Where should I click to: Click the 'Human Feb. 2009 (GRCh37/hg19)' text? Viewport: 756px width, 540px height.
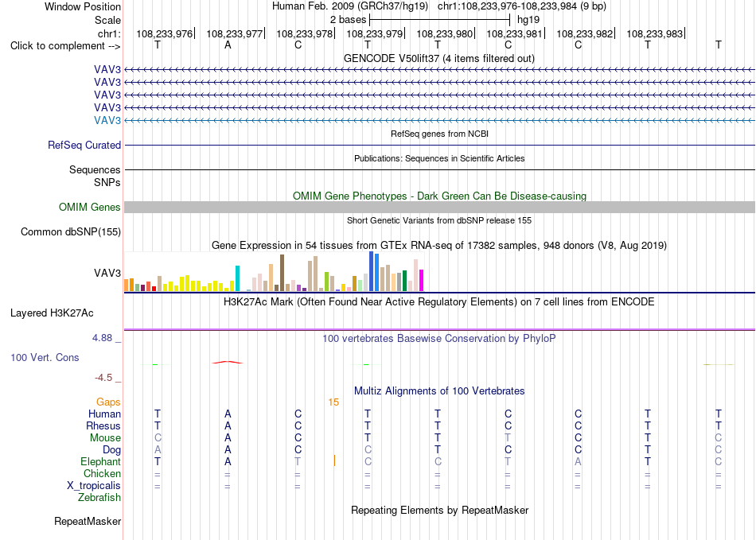coord(350,6)
